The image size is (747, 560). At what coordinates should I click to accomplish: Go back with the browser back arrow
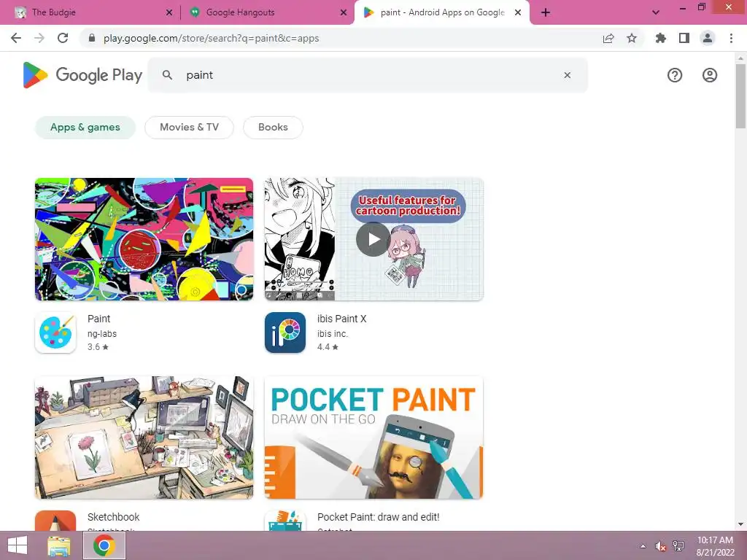(16, 38)
